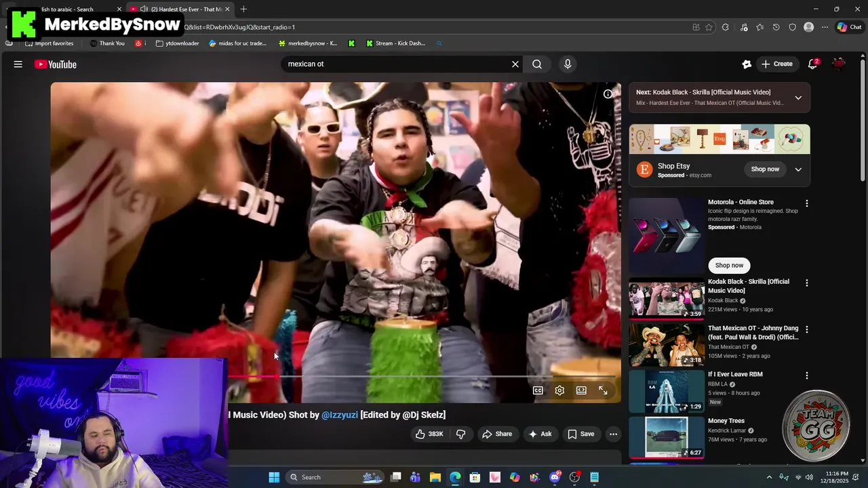Click Shop now under Motorola ad
This screenshot has width=868, height=488.
coord(729,266)
